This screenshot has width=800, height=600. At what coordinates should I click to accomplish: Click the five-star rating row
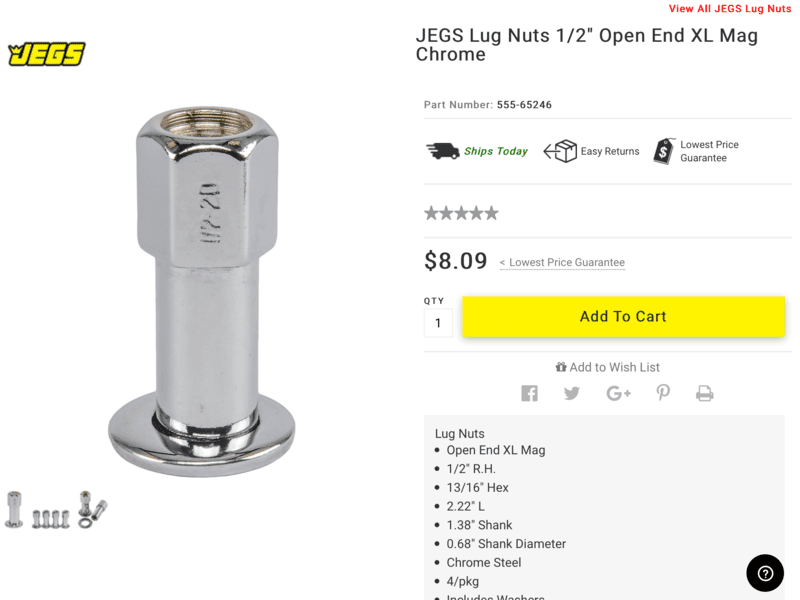[x=461, y=213]
